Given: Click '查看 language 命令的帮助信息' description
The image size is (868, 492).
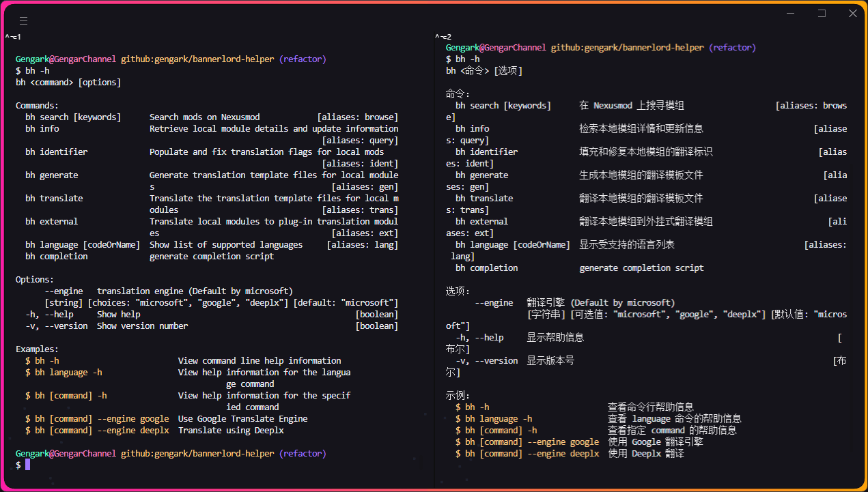Looking at the screenshot, I should 675,419.
